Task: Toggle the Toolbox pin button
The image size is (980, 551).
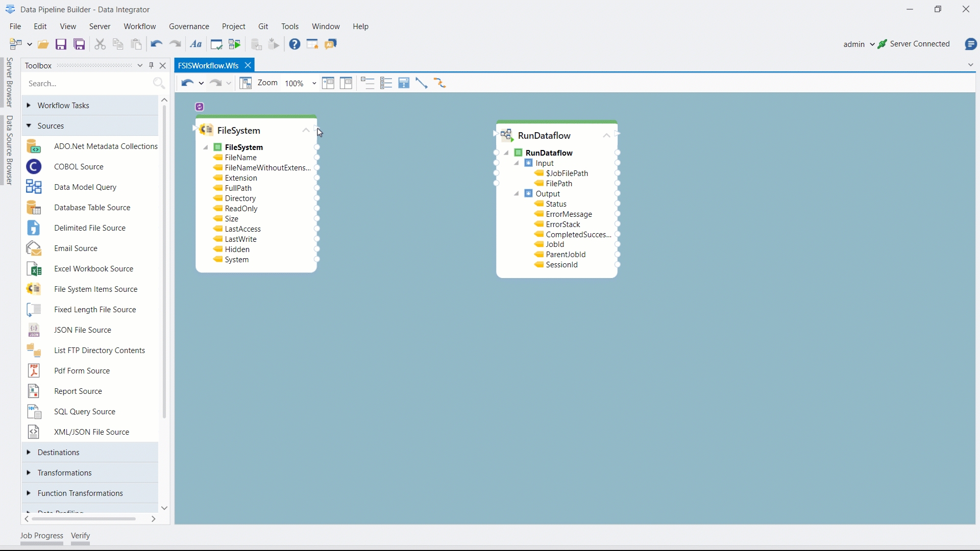Action: coord(151,65)
